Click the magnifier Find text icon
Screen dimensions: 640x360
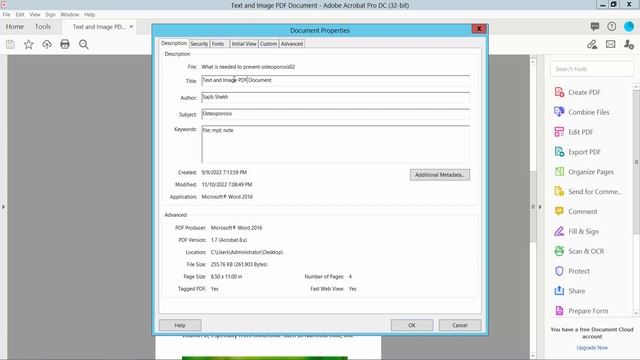coord(84,44)
